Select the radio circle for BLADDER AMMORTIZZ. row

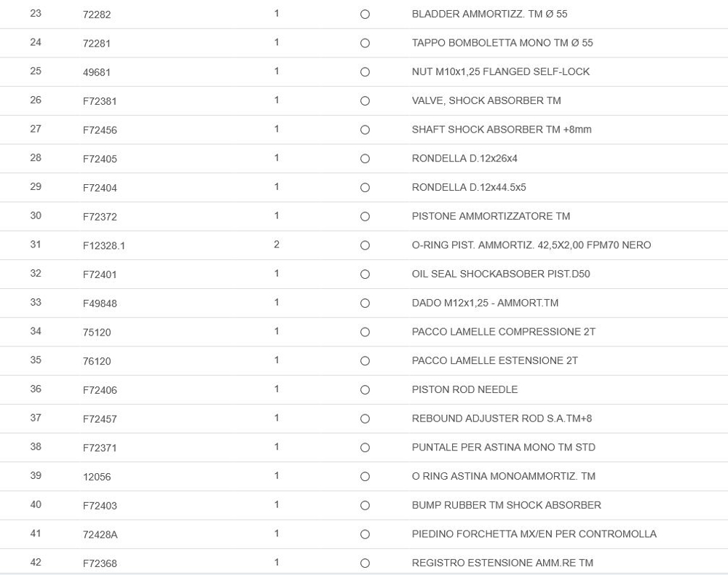pyautogui.click(x=365, y=15)
